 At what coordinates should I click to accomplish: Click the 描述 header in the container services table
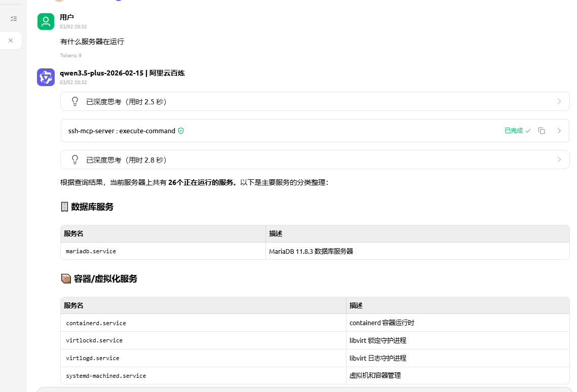[x=356, y=306]
